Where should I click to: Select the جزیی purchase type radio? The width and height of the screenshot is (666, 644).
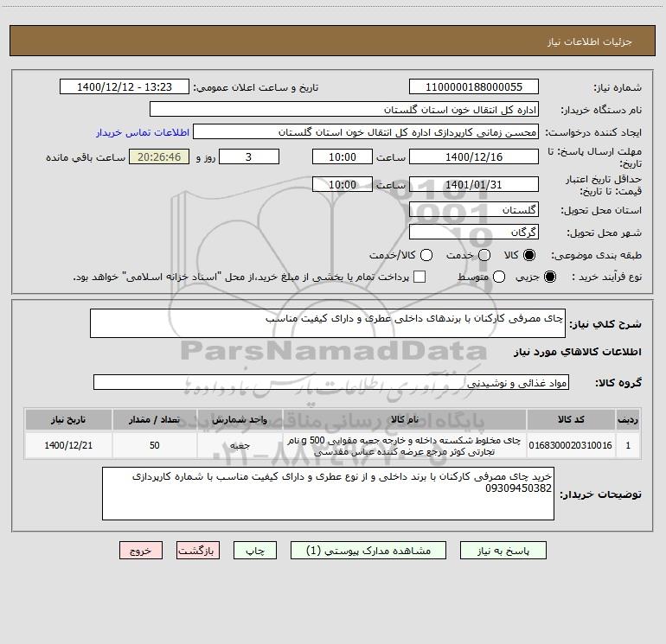pos(550,277)
